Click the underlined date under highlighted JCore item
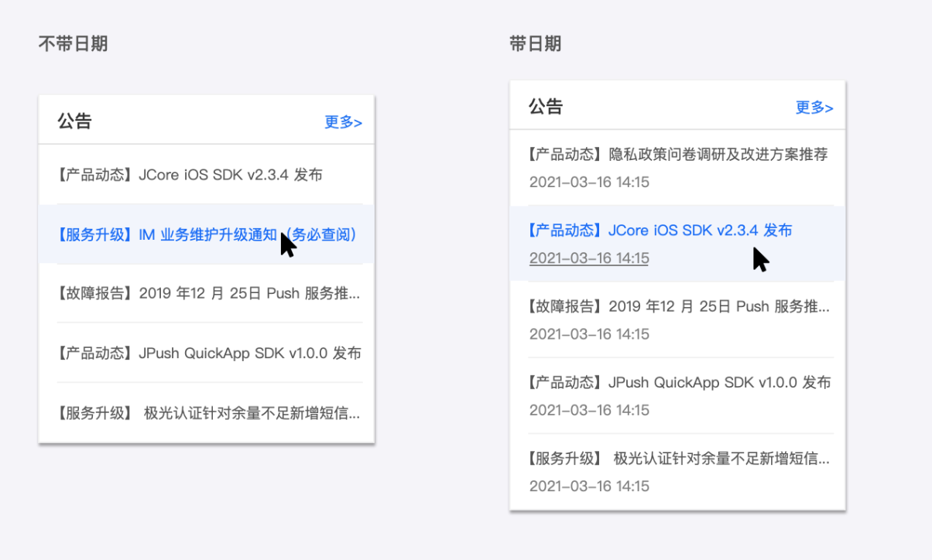This screenshot has height=560, width=932. pos(589,258)
